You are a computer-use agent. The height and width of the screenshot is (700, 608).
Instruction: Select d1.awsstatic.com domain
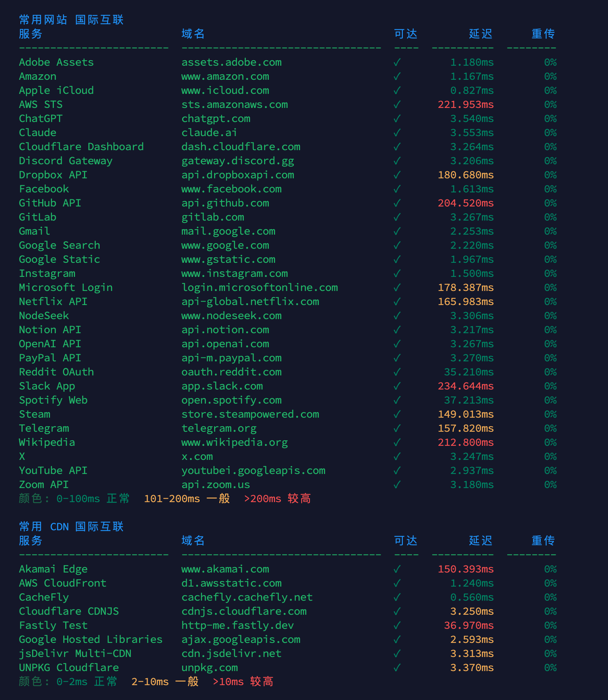(x=231, y=583)
